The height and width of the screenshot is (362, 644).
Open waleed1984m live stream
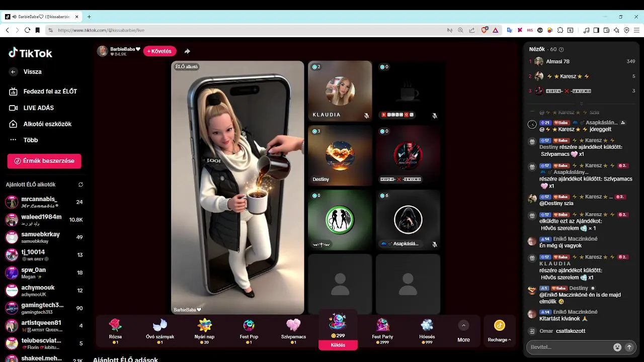pyautogui.click(x=44, y=220)
